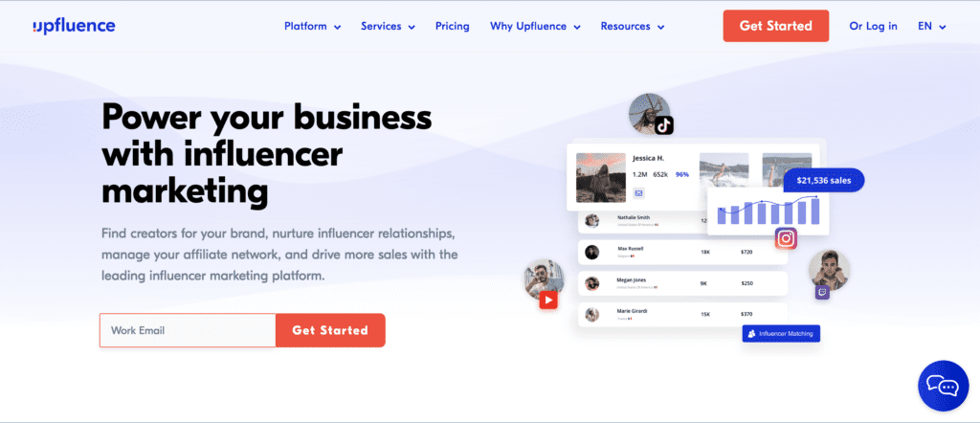
Task: Open the live chat bubble icon
Action: [943, 386]
